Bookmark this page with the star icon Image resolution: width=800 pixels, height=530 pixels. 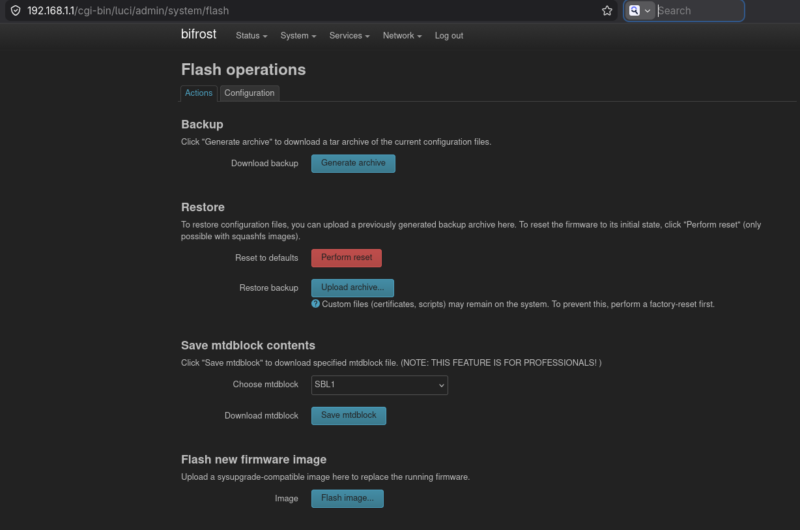click(607, 11)
